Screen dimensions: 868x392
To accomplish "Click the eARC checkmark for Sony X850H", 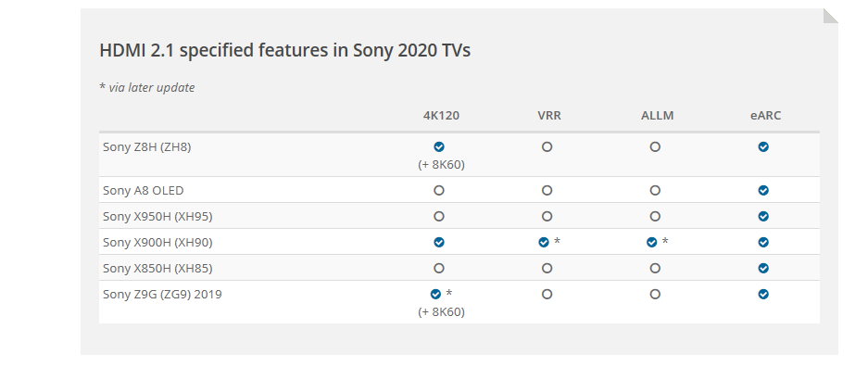I will 763,268.
